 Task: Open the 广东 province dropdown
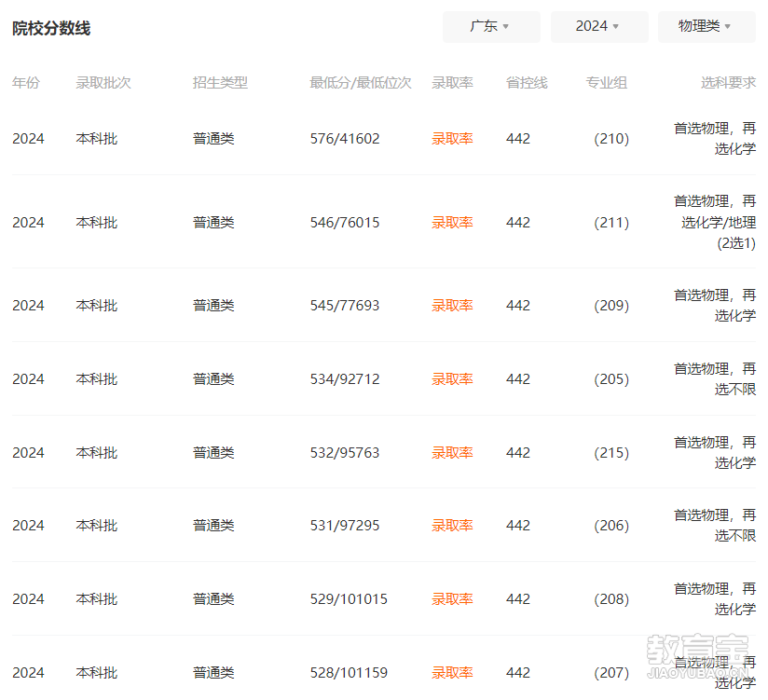491,26
